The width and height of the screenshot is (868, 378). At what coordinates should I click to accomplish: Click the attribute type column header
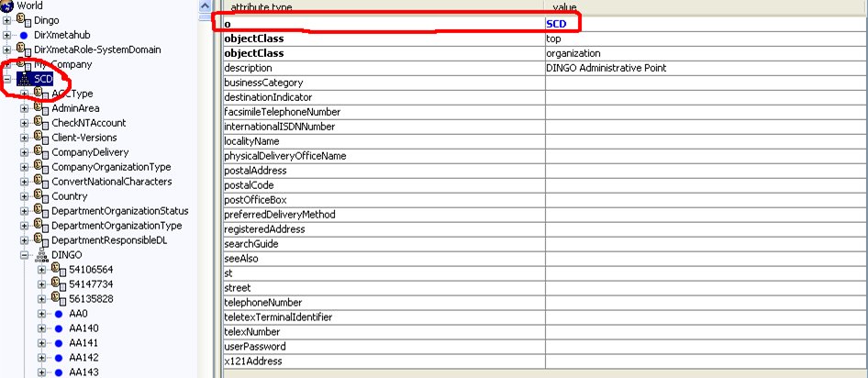[384, 7]
